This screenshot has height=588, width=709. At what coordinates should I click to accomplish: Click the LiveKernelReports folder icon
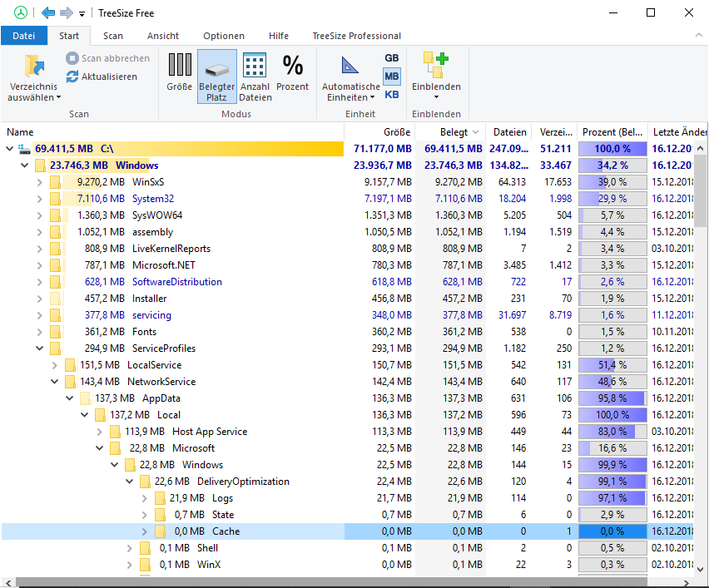(x=55, y=249)
